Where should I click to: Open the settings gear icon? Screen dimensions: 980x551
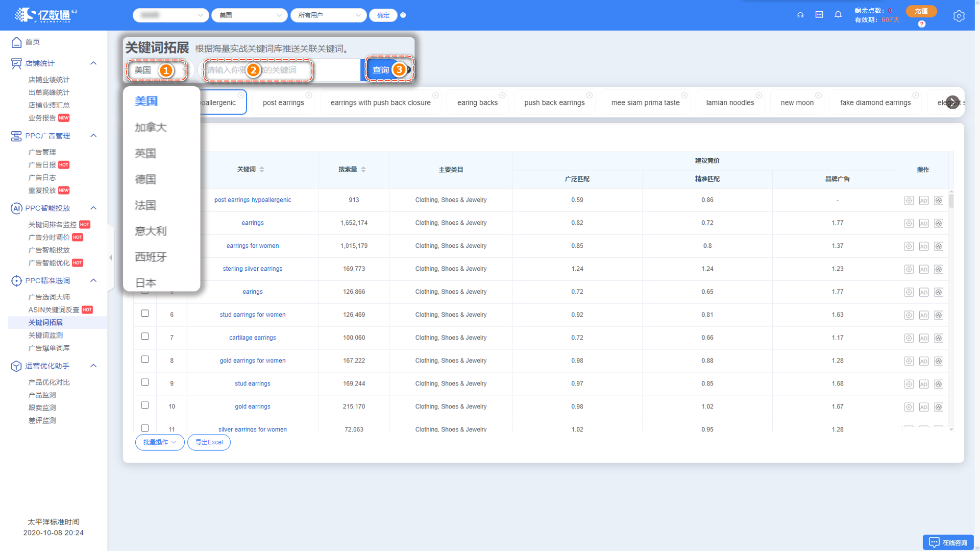[x=959, y=16]
